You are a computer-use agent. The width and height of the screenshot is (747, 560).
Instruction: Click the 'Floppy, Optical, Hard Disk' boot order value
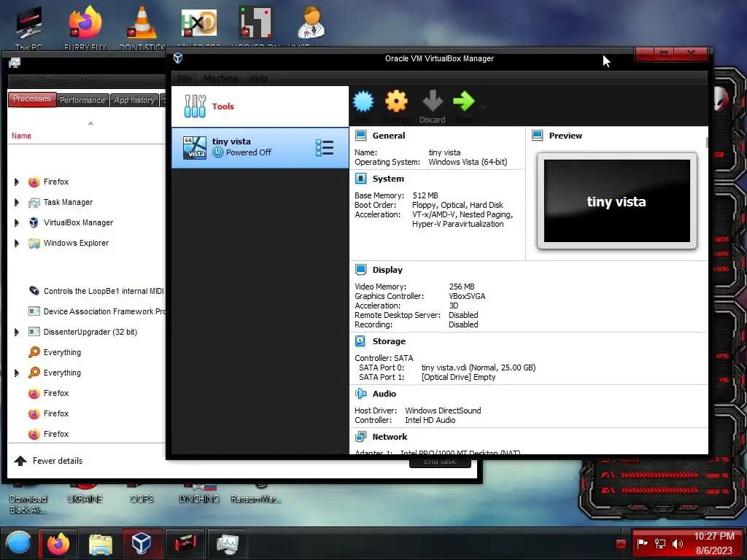click(457, 205)
